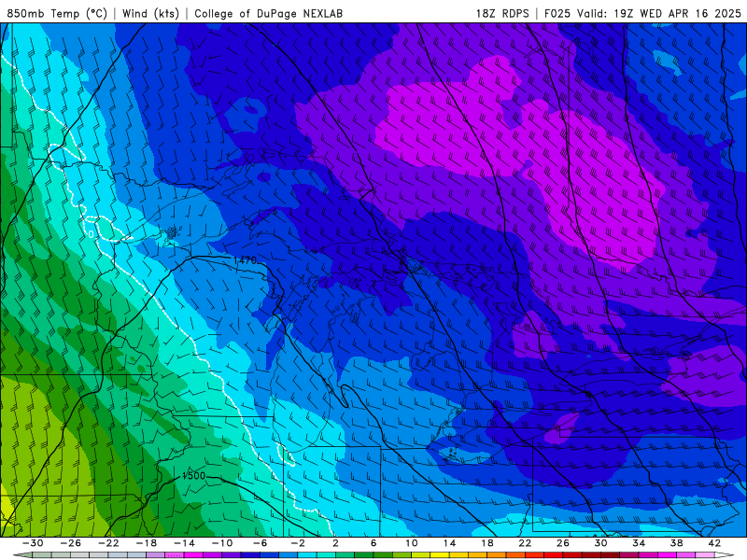Click the -14 value on the temperature scale
This screenshot has width=747, height=560.
click(x=184, y=543)
